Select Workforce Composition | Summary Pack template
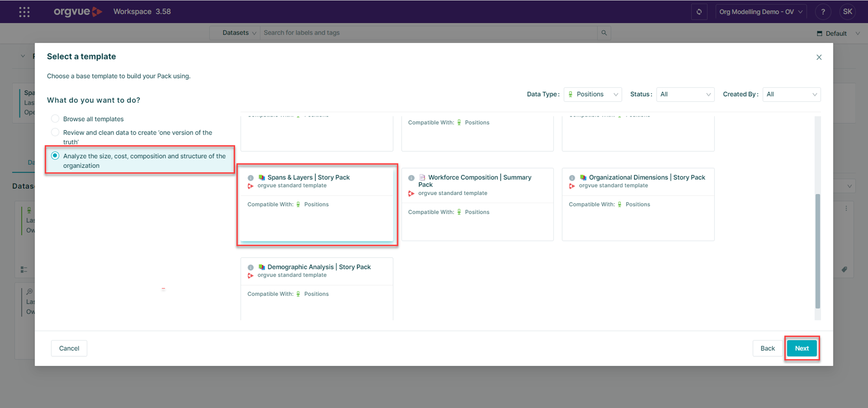 [x=477, y=204]
